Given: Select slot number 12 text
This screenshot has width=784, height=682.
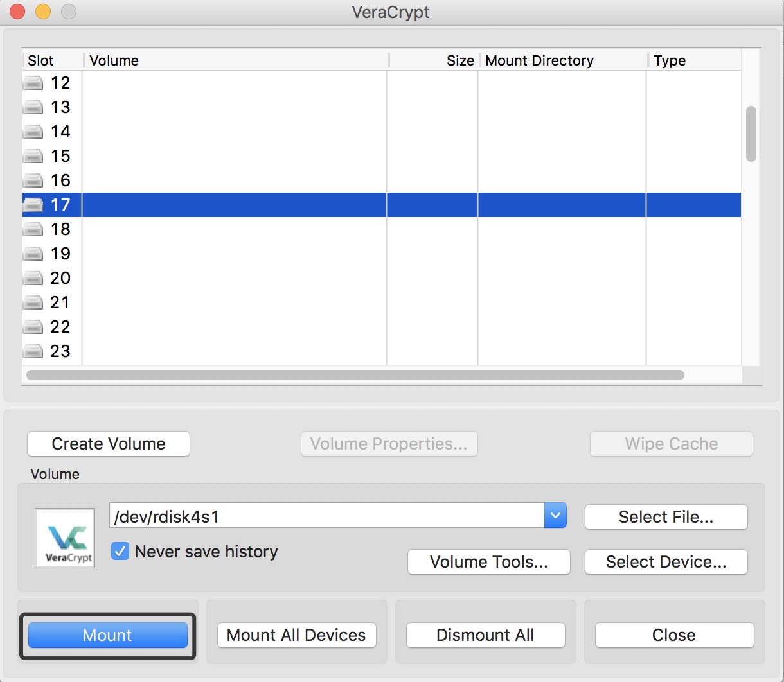Looking at the screenshot, I should coord(60,83).
